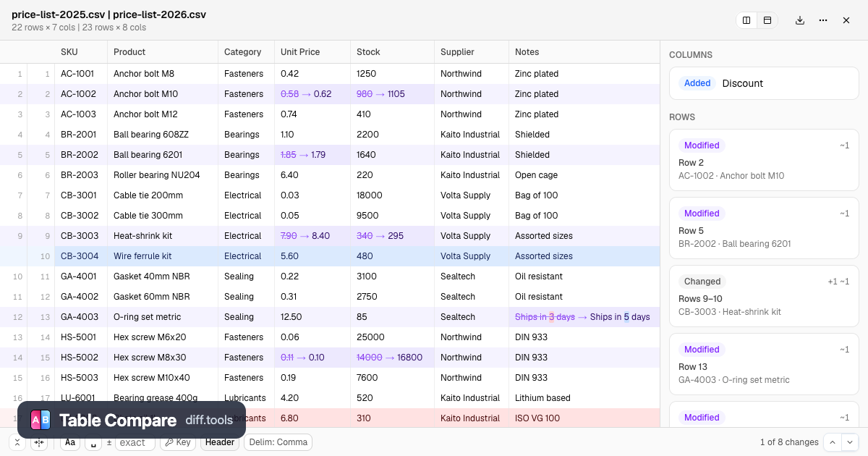Click the Gasket 40mm NBR cell
The width and height of the screenshot is (868, 456).
pos(163,276)
